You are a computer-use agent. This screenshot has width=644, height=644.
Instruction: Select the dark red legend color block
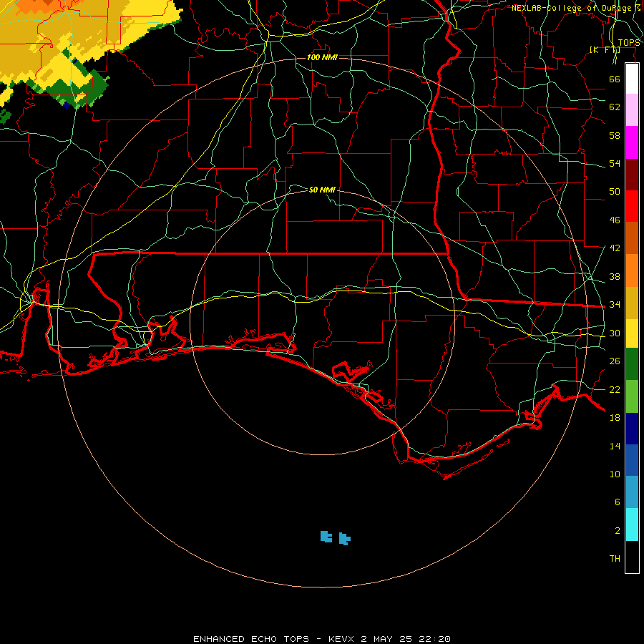click(x=632, y=175)
